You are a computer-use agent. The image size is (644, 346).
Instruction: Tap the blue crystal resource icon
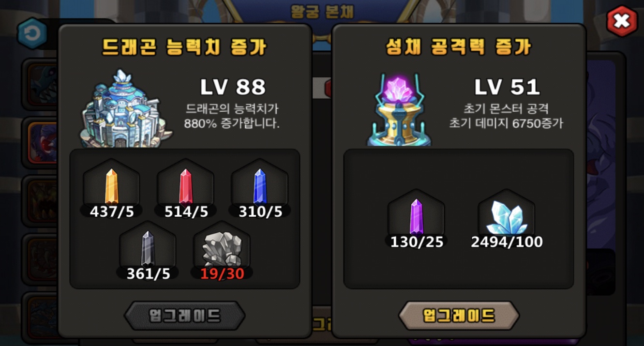pos(260,186)
